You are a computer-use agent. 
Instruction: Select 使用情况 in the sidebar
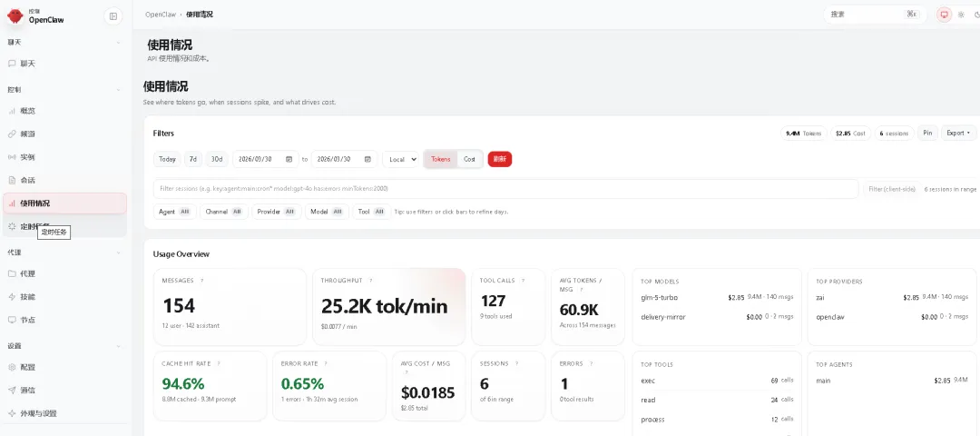tap(65, 203)
